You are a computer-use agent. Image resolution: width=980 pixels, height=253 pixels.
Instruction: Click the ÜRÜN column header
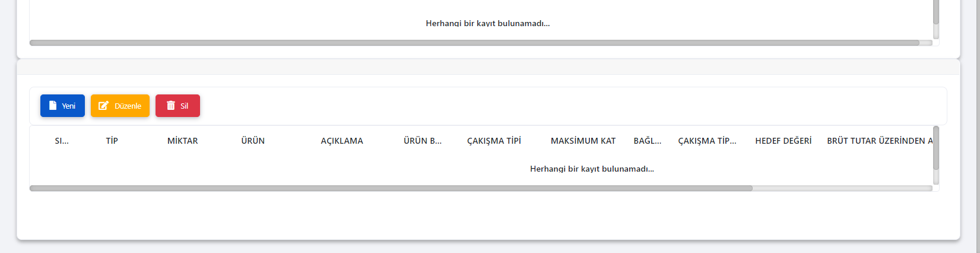(x=253, y=141)
